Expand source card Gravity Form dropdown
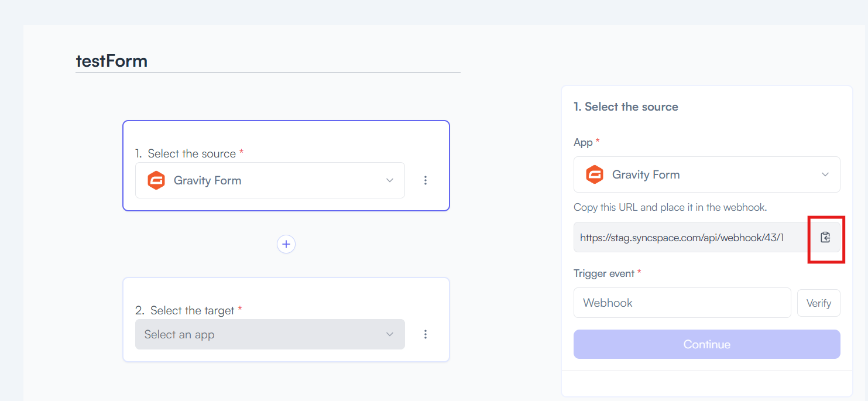The image size is (868, 401). tap(270, 180)
